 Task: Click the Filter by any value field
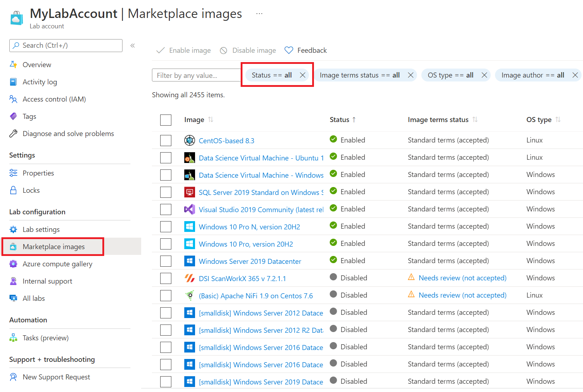tap(196, 75)
